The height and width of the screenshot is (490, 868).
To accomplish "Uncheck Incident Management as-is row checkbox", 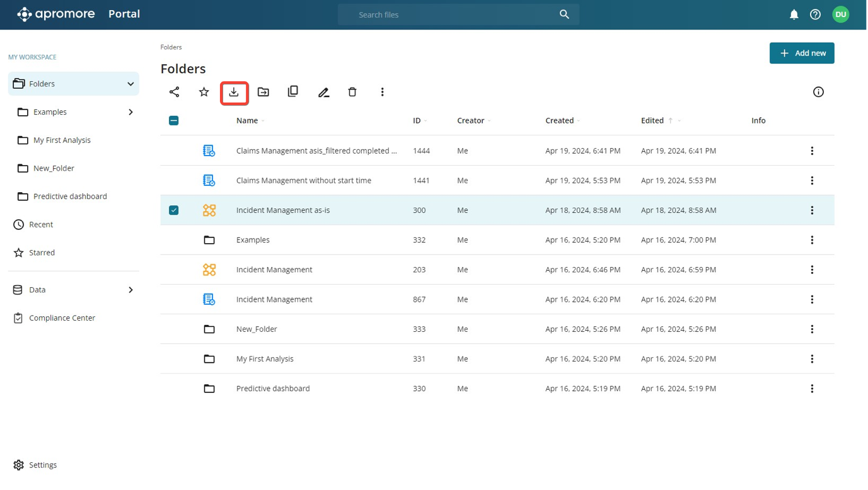I will (174, 210).
